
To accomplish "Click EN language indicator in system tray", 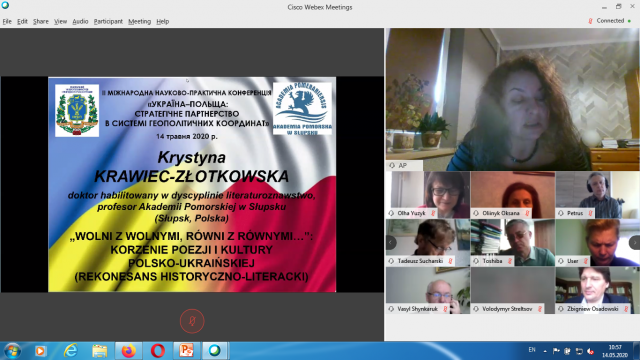I will point(532,350).
